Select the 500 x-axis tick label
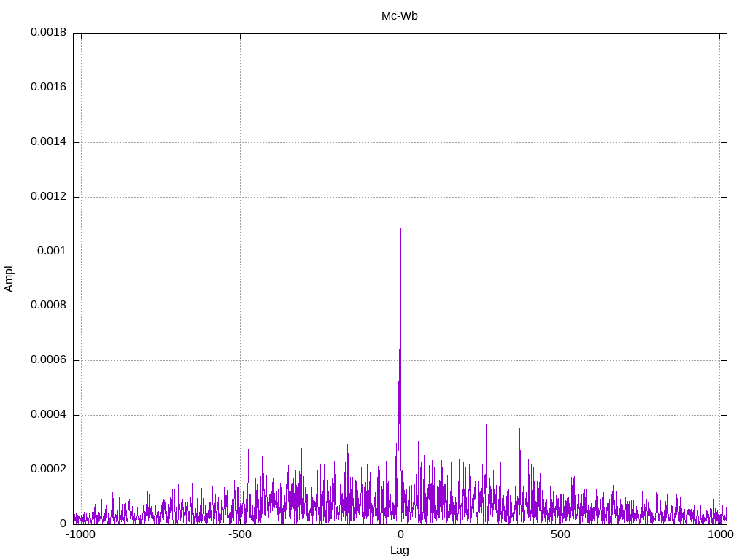 560,534
